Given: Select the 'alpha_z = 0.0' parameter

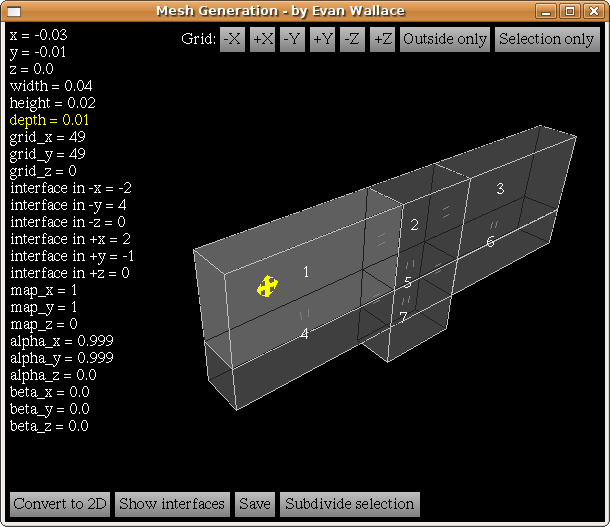Looking at the screenshot, I should (x=53, y=375).
